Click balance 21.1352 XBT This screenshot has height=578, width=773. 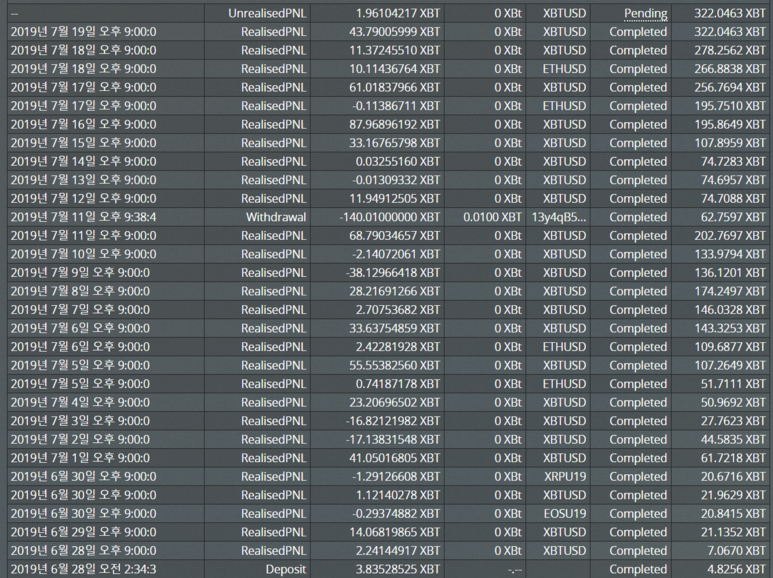(x=733, y=532)
